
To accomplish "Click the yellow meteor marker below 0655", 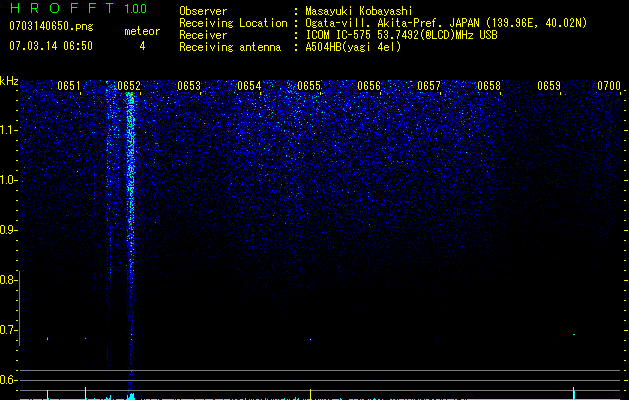I will tap(310, 393).
